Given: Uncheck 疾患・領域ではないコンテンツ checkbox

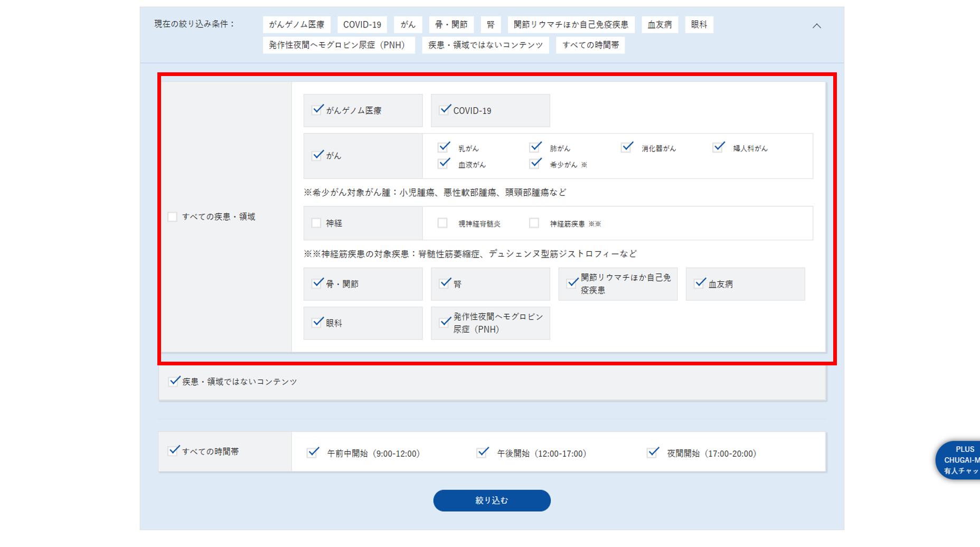Looking at the screenshot, I should (174, 381).
